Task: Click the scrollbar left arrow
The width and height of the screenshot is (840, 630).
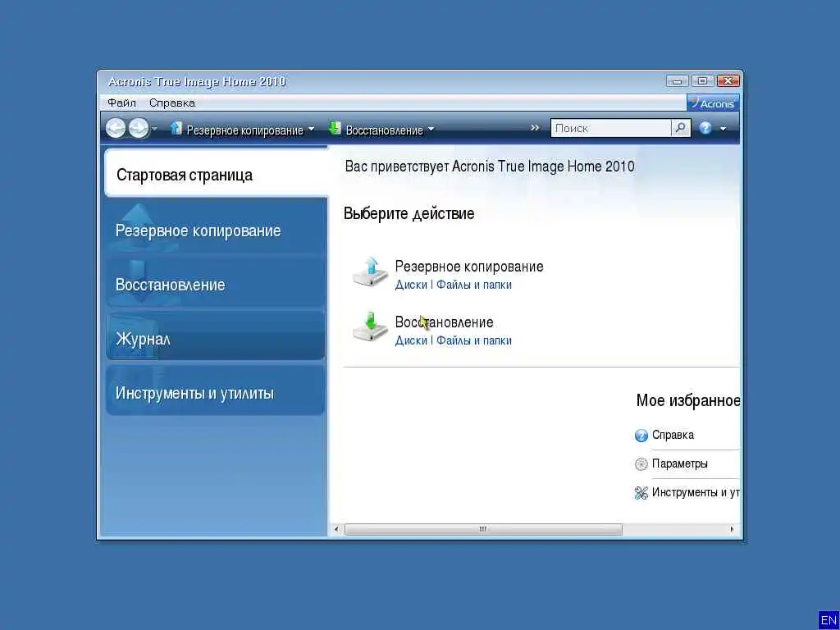Action: coord(336,529)
